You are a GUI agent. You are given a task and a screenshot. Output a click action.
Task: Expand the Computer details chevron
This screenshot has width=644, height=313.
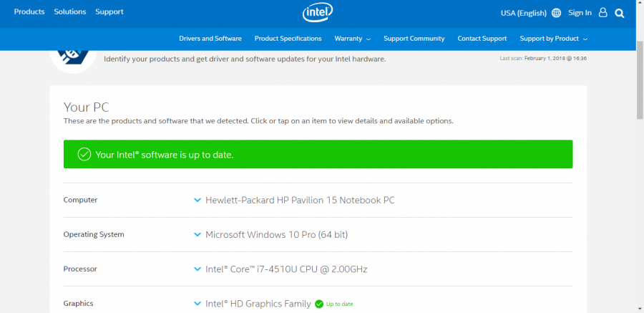pyautogui.click(x=197, y=200)
